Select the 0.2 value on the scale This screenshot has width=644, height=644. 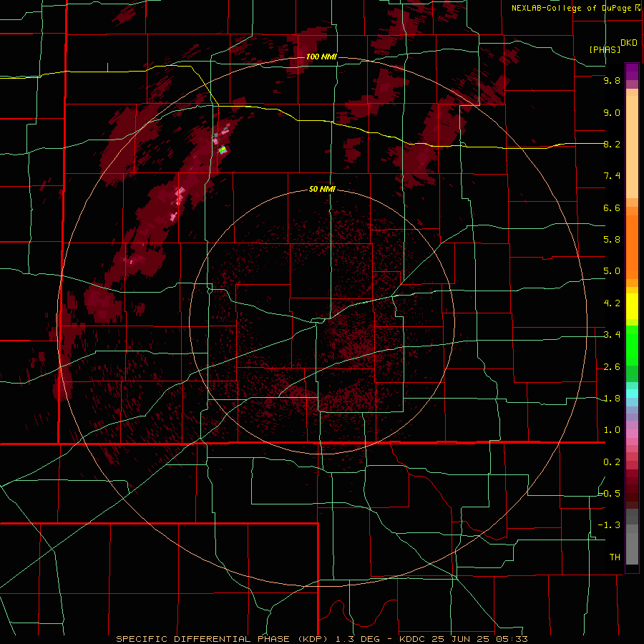612,462
